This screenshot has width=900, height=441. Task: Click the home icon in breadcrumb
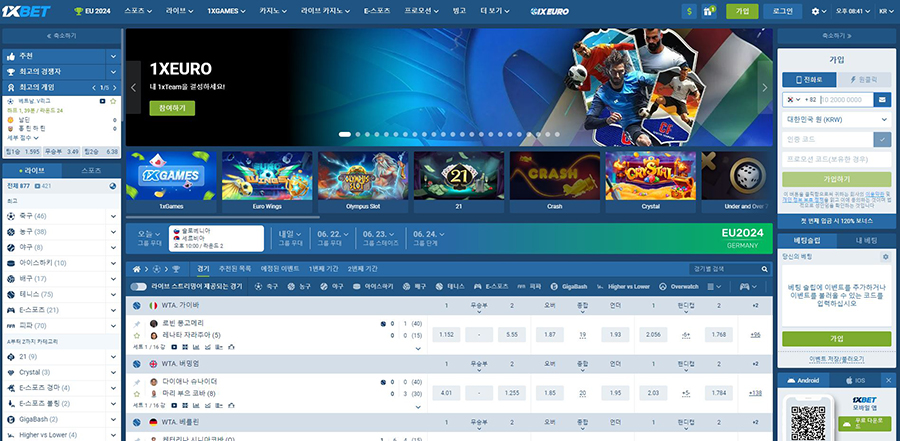[137, 269]
